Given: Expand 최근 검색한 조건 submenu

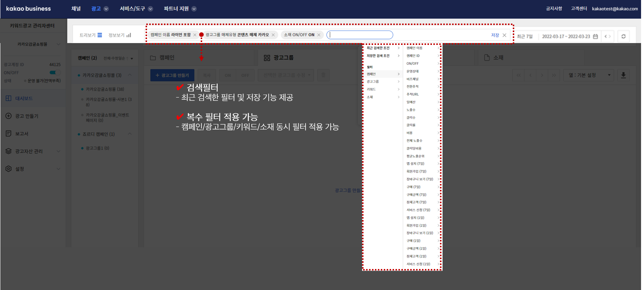Looking at the screenshot, I should pos(383,48).
